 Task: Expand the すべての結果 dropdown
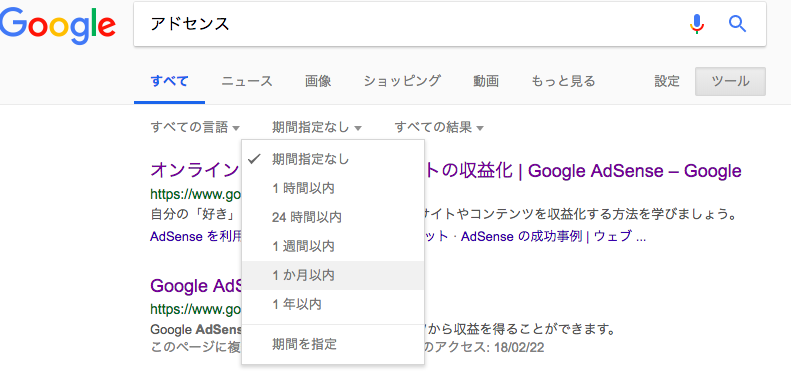click(439, 127)
